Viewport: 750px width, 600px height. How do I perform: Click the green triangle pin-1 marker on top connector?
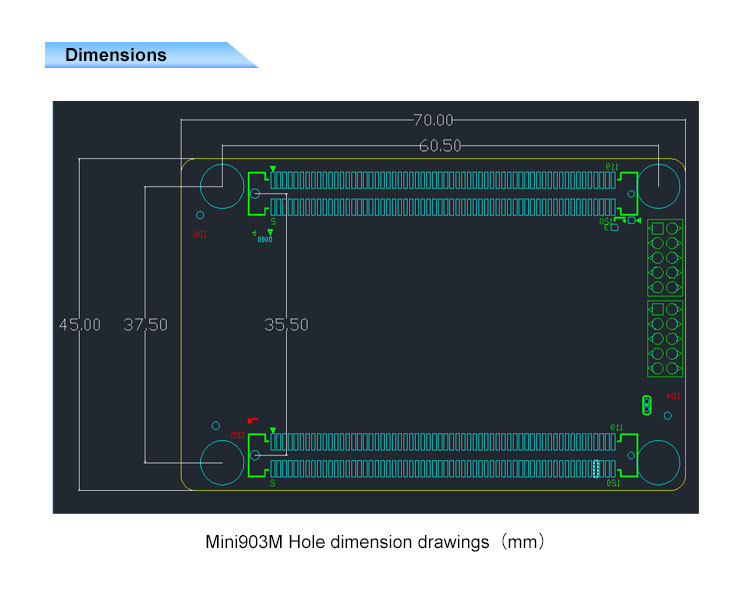[x=273, y=169]
